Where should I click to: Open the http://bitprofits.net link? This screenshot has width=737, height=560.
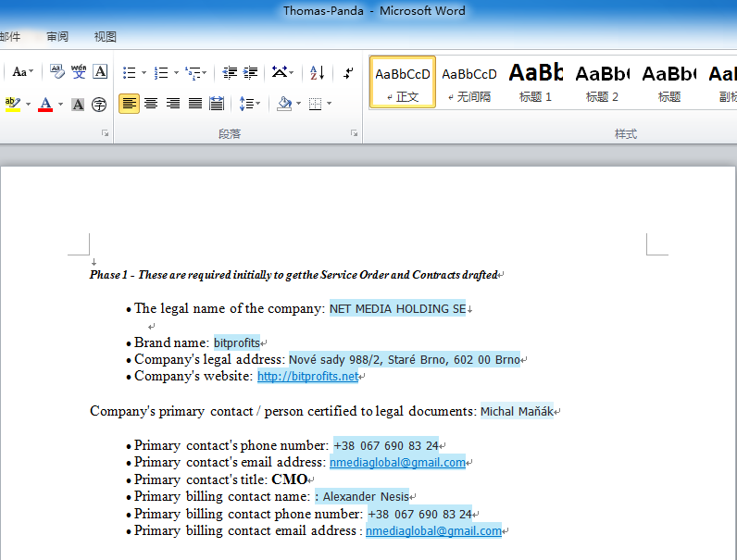[x=308, y=377]
